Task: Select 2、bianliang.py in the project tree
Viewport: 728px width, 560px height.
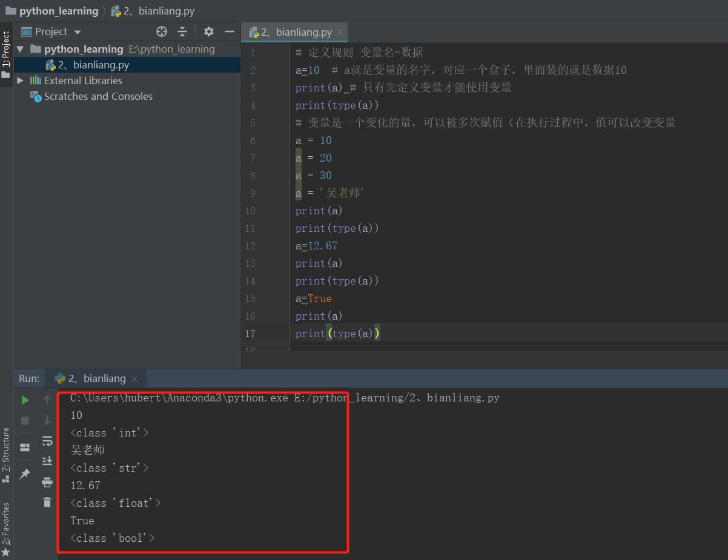Action: 94,65
